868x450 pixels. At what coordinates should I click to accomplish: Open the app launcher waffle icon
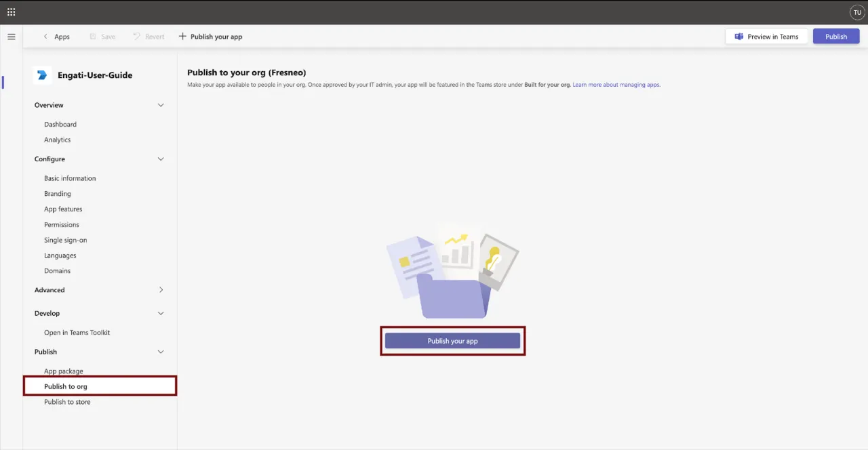point(11,12)
